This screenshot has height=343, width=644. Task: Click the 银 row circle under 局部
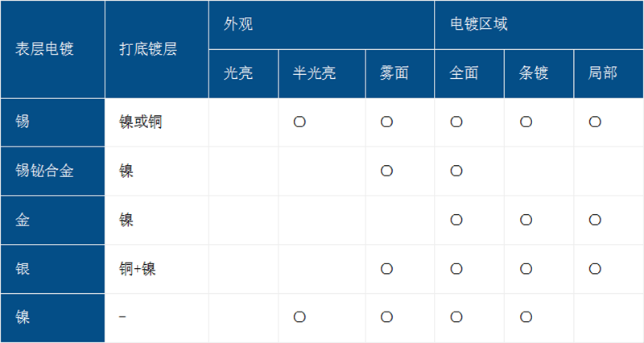click(x=596, y=269)
